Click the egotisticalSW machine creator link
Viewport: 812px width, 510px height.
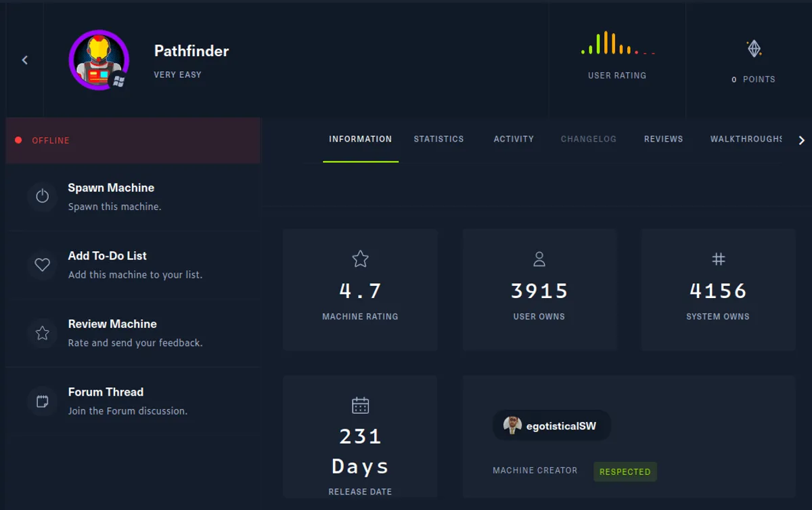tap(551, 425)
